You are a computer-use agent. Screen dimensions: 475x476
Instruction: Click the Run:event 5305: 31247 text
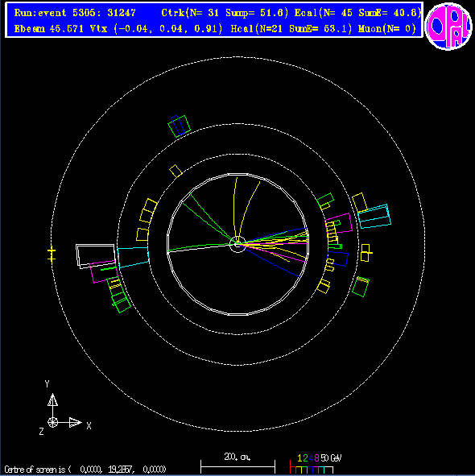coord(75,13)
